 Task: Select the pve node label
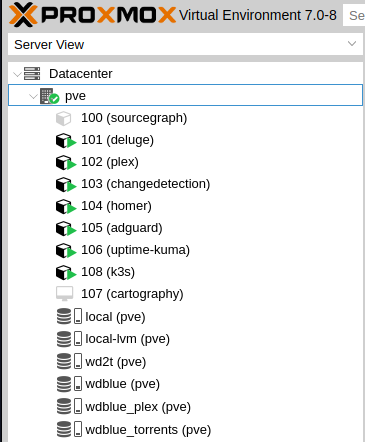click(75, 96)
